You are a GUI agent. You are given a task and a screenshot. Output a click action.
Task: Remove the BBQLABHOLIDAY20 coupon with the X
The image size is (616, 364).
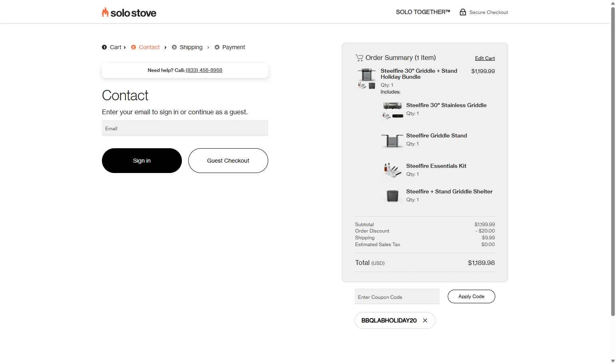[x=425, y=320]
